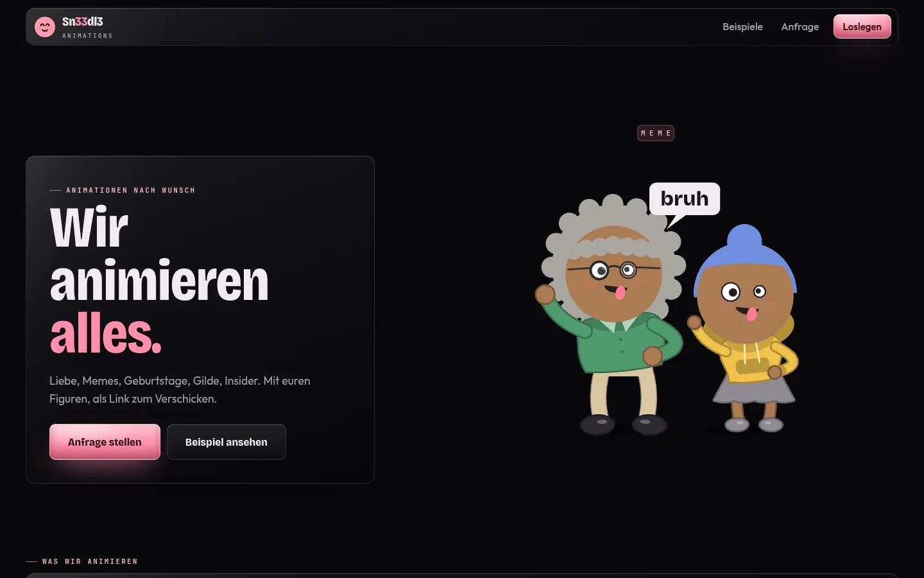Open the Sn33dl3 Animations brand link
This screenshot has width=924, height=578.
point(74,27)
